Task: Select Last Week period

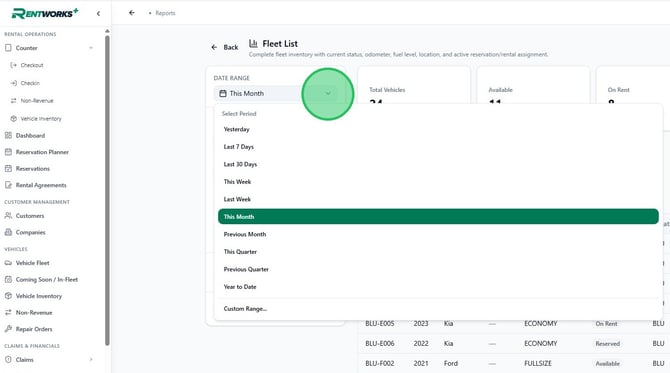Action: pos(438,199)
